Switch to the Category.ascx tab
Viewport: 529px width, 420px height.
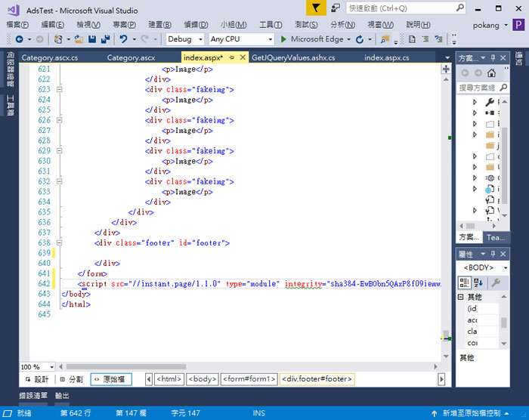tap(131, 57)
